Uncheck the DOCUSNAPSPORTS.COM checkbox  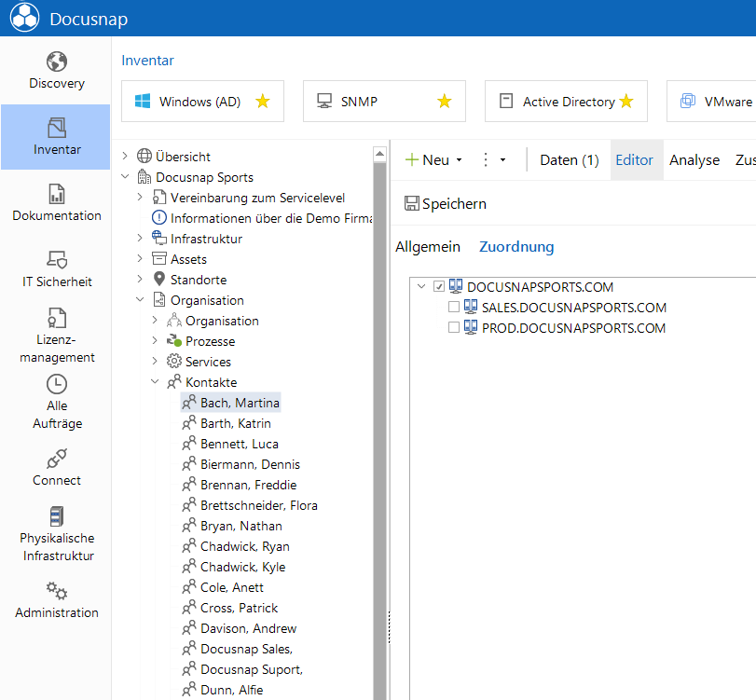click(439, 286)
